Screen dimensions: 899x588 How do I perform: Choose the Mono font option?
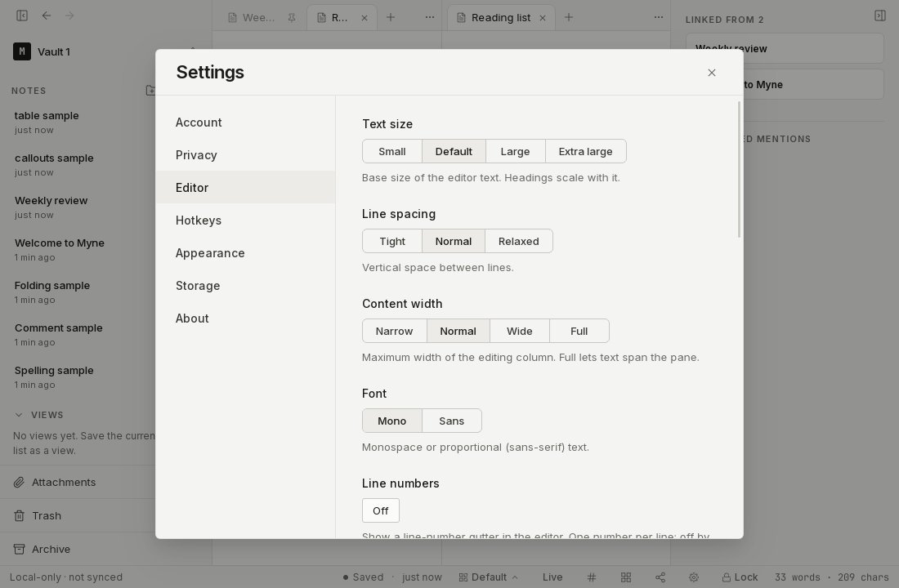tap(392, 421)
